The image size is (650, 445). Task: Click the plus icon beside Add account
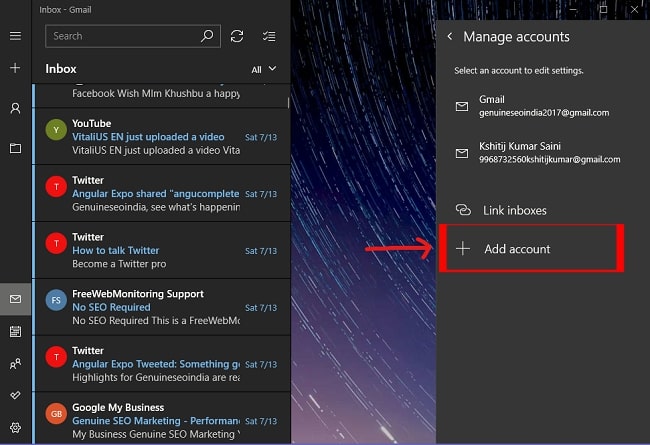[463, 249]
